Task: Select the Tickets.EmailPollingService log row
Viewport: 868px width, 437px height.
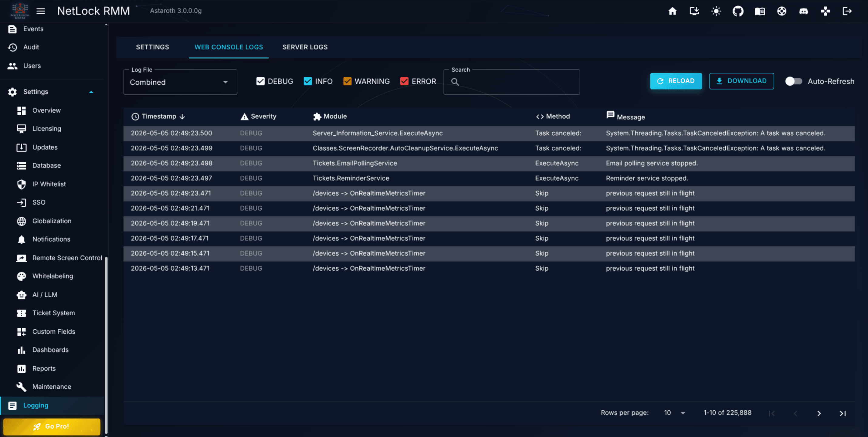Action: pyautogui.click(x=489, y=163)
